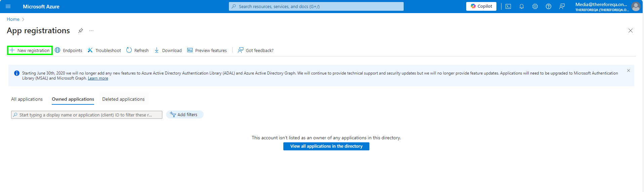Viewport: 644px width, 192px height.
Task: Pin App registrations to dashboard
Action: coord(81,31)
